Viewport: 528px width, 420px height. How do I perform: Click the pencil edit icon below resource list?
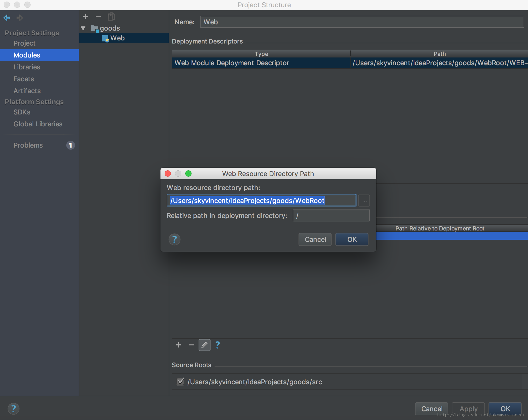click(204, 345)
